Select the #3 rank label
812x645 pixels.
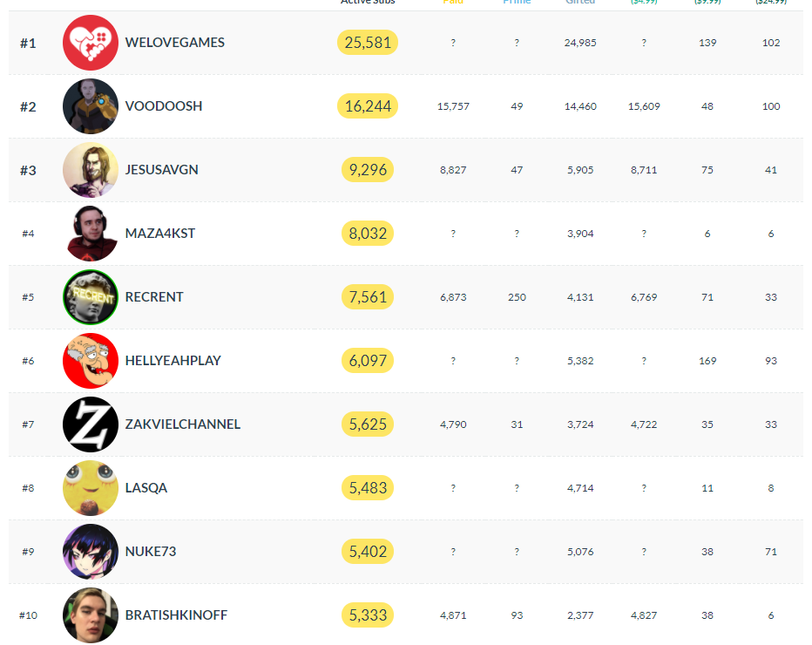[28, 171]
